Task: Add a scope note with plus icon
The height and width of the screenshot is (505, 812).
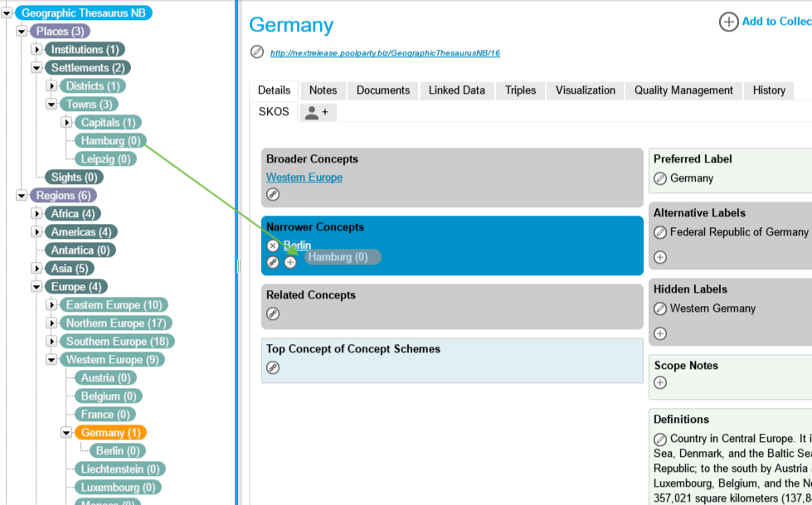Action: click(660, 382)
